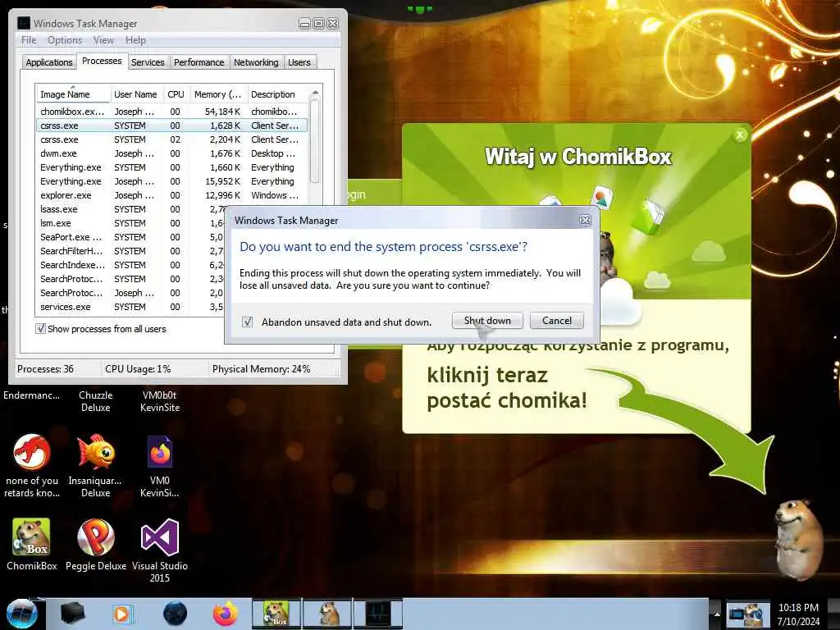
Task: Select the chomikbox.exe process row
Action: coord(171,112)
